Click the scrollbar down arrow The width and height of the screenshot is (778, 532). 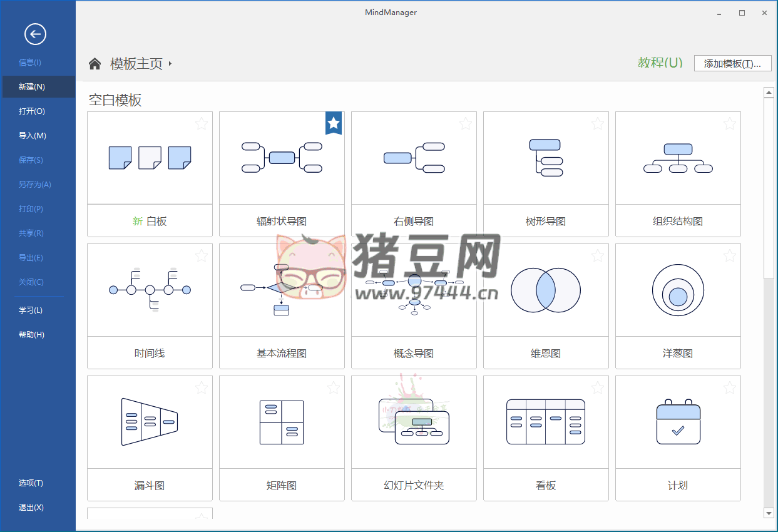[769, 513]
